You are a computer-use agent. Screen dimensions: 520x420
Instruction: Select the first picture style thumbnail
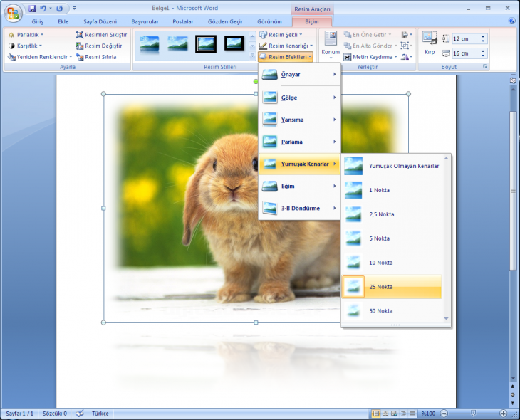tap(150, 43)
